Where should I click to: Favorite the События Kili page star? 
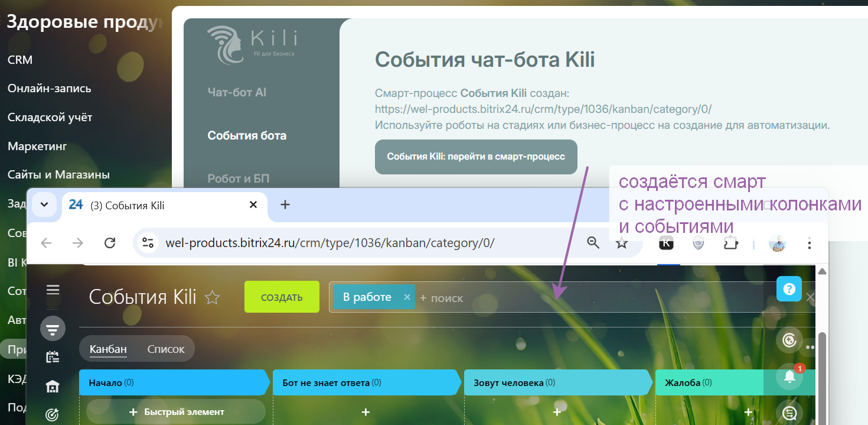tap(212, 297)
